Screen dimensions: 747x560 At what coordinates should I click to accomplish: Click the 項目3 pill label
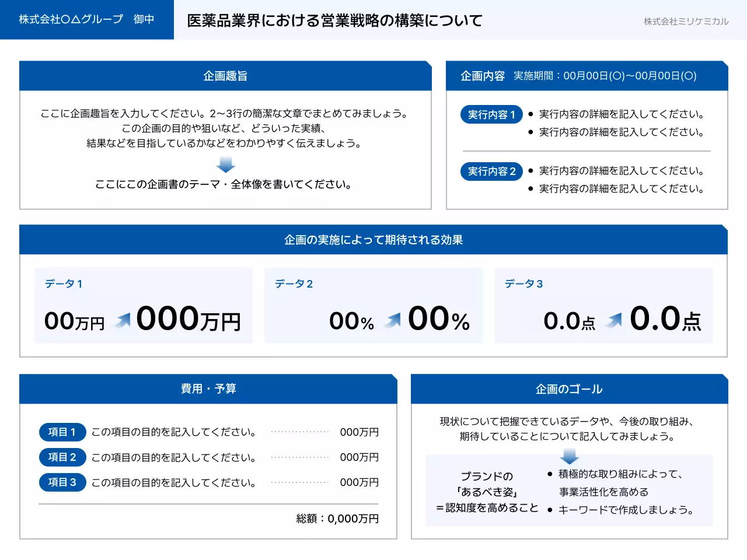pos(62,482)
